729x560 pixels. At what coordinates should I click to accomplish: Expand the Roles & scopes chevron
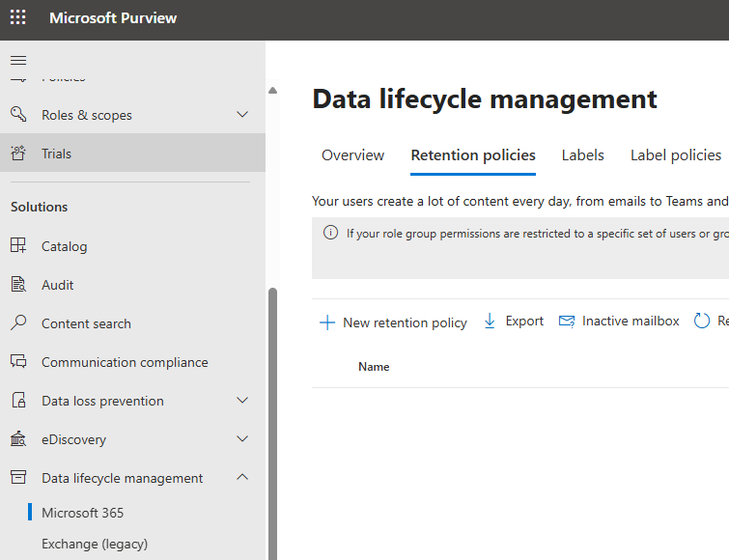[242, 115]
